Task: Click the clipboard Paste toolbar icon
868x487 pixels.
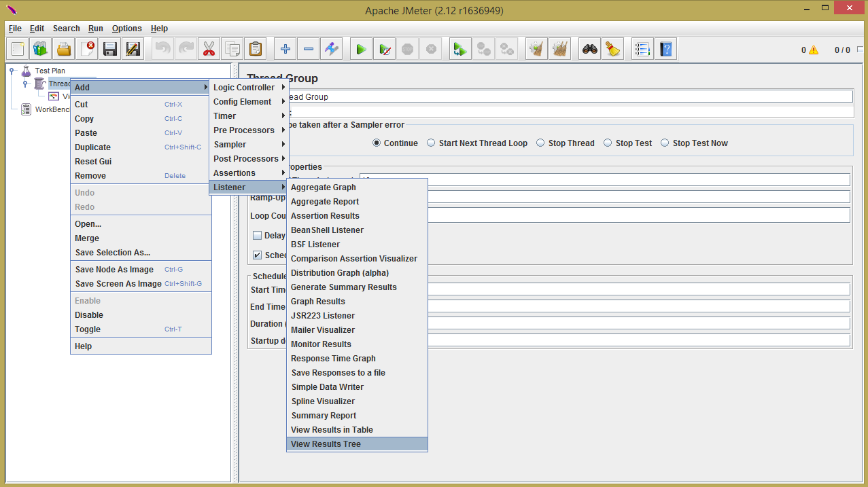Action: tap(255, 49)
